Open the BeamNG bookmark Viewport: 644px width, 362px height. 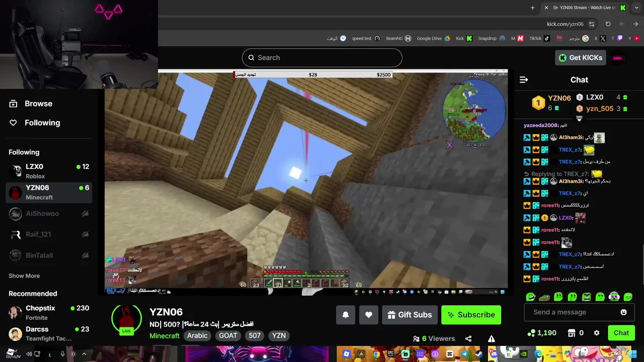398,38
